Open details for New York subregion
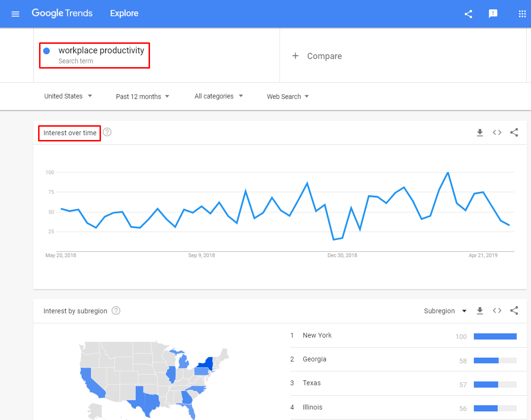Screen dimensions: 531x420 pyautogui.click(x=317, y=335)
